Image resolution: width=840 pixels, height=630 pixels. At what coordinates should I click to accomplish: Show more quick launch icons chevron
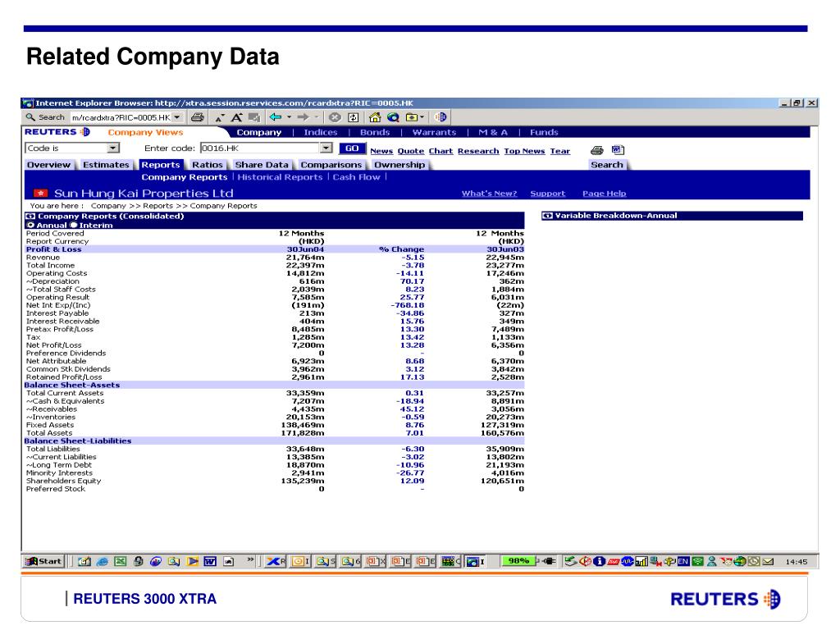(249, 559)
